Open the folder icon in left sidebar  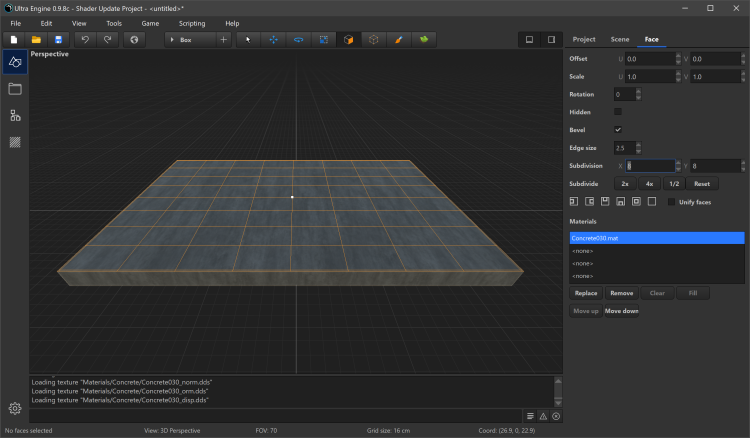click(15, 89)
